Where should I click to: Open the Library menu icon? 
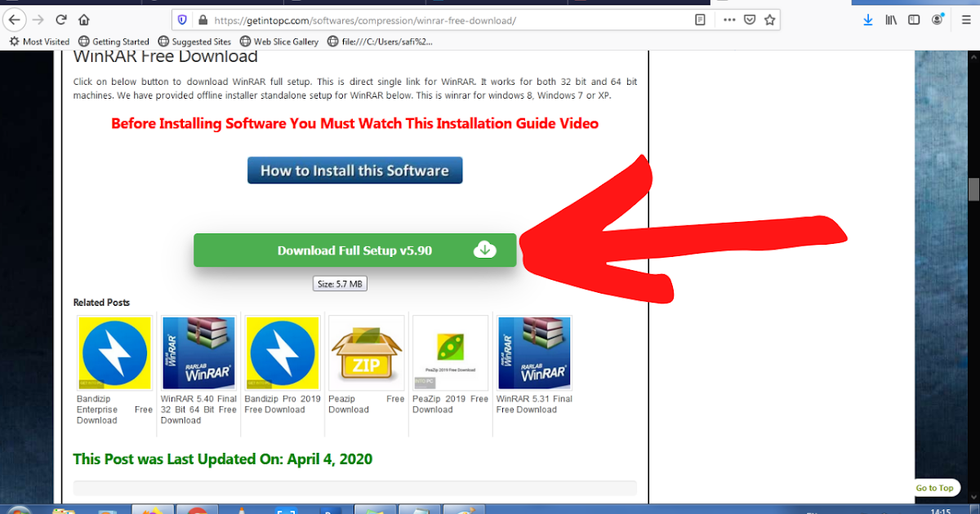coord(891,20)
